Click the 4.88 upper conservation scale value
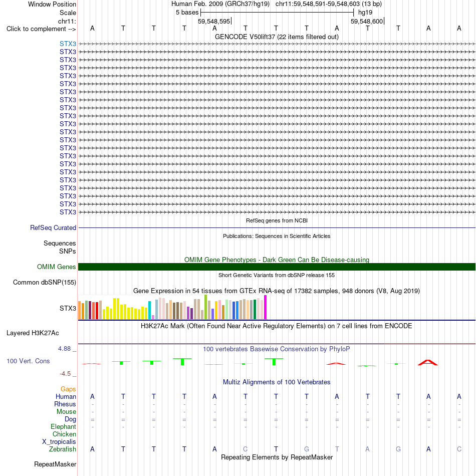 pos(64,349)
